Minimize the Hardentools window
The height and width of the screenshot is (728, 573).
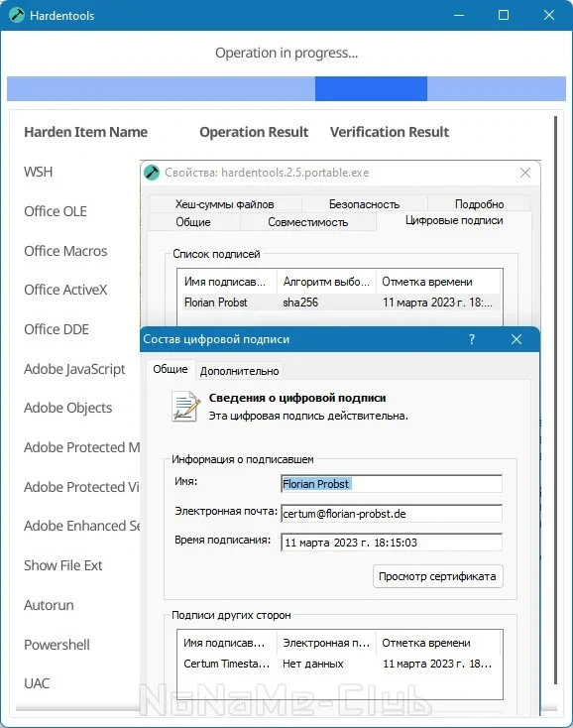click(x=459, y=15)
